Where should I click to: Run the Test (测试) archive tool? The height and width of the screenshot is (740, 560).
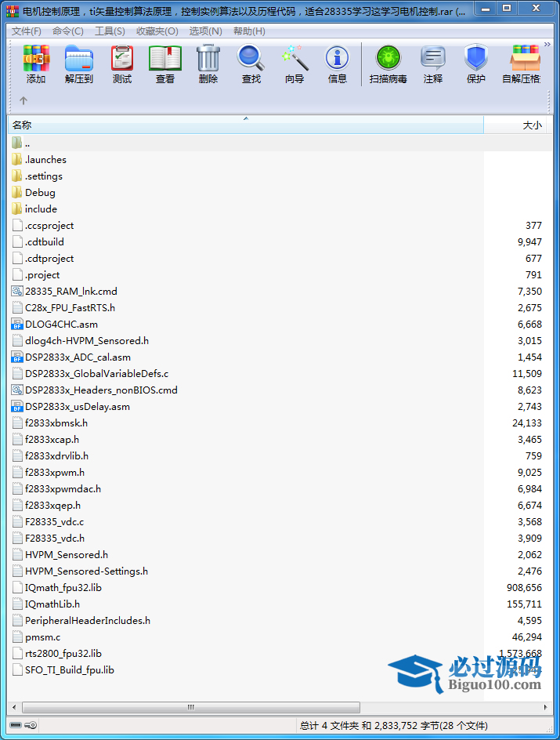point(122,64)
